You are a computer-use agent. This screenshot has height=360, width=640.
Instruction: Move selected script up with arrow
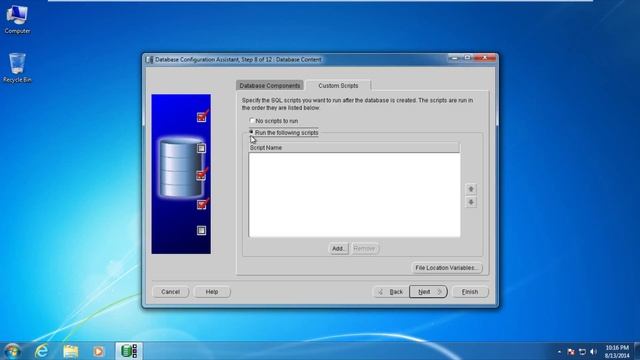coord(471,189)
